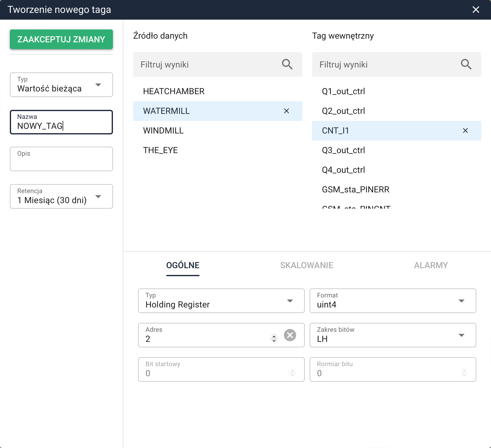Image resolution: width=491 pixels, height=448 pixels.
Task: Deselect WATERMILL with its X icon
Action: [287, 111]
